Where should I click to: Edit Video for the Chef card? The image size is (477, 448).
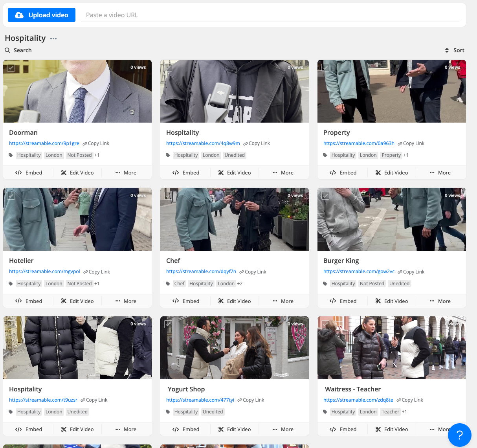coord(235,301)
